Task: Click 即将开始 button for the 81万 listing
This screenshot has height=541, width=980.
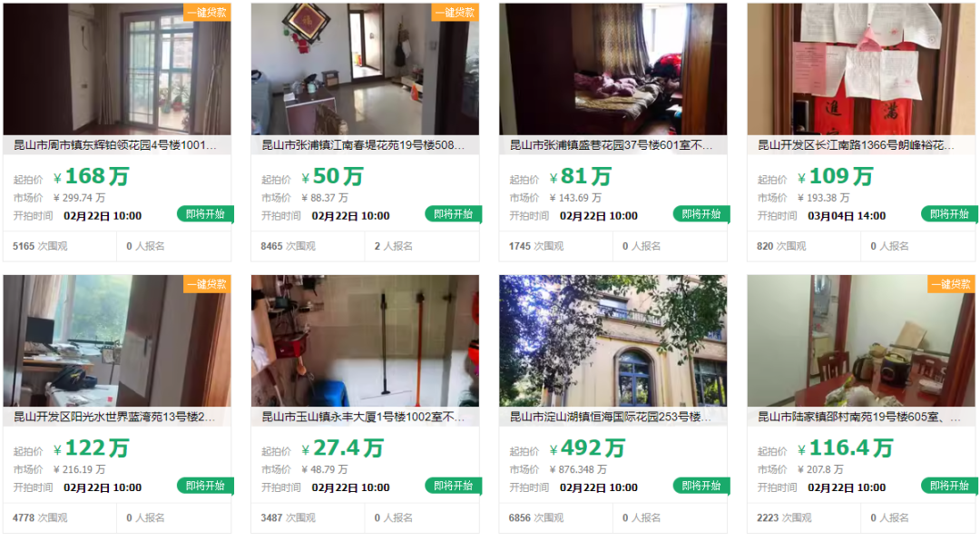Action: click(701, 214)
